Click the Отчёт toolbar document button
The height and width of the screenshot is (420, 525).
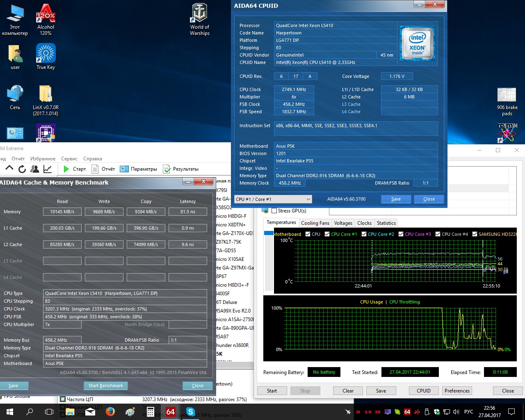coord(103,169)
